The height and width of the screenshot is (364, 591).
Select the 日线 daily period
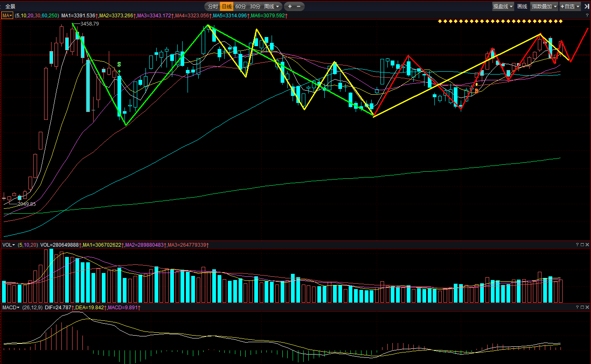[x=227, y=6]
